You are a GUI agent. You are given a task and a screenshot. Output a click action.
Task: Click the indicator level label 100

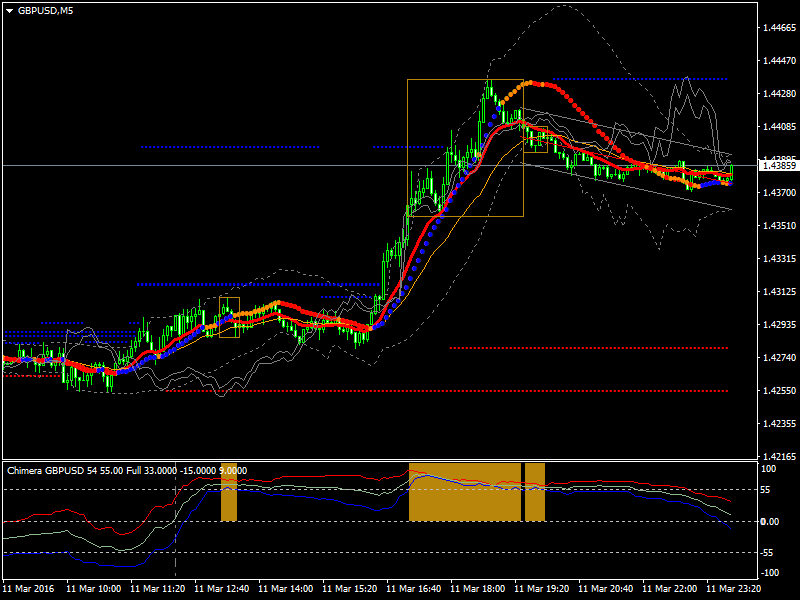click(768, 469)
